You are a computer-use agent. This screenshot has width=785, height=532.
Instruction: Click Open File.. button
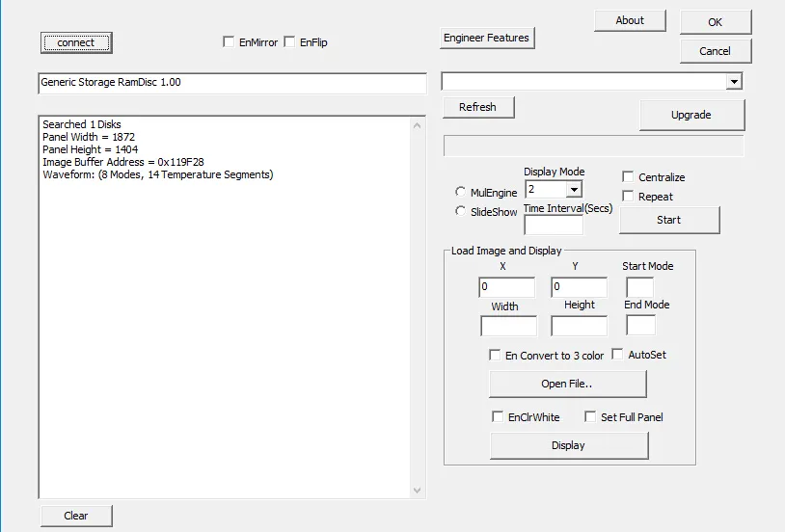point(568,384)
